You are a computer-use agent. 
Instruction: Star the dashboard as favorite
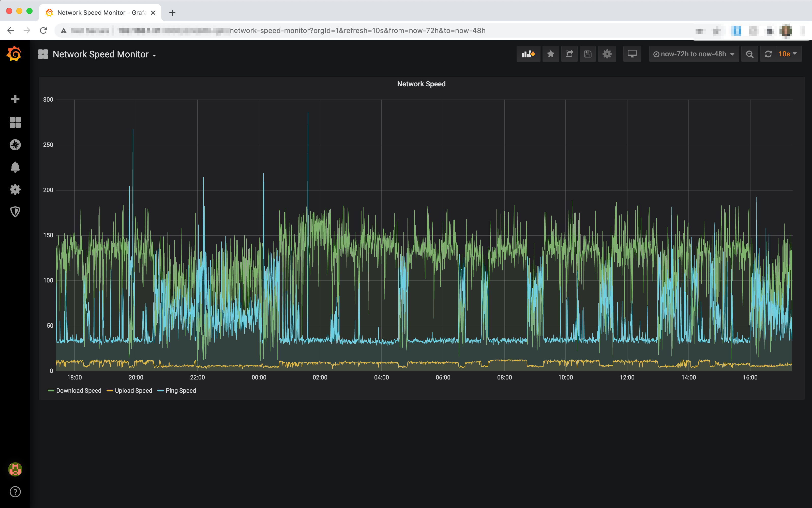pos(551,54)
